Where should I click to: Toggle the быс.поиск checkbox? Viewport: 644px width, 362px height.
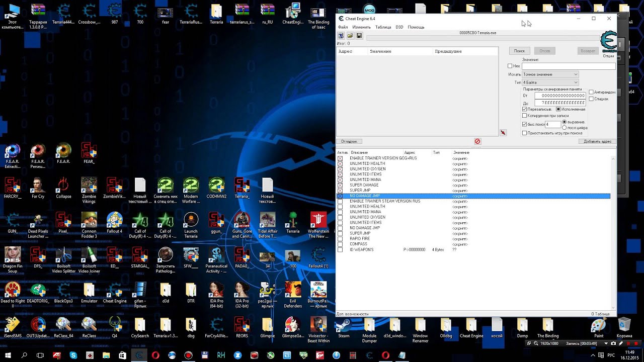click(525, 124)
